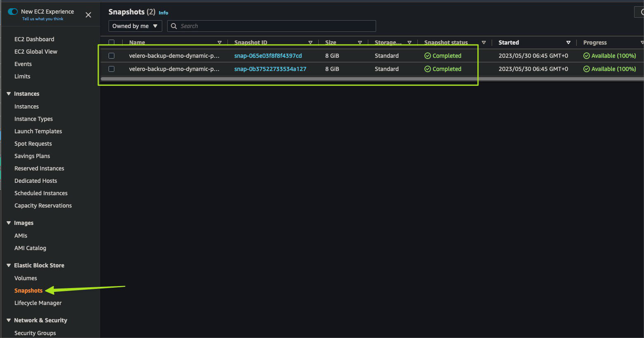The width and height of the screenshot is (644, 338).
Task: Open AMI Catalog
Action: coord(30,248)
